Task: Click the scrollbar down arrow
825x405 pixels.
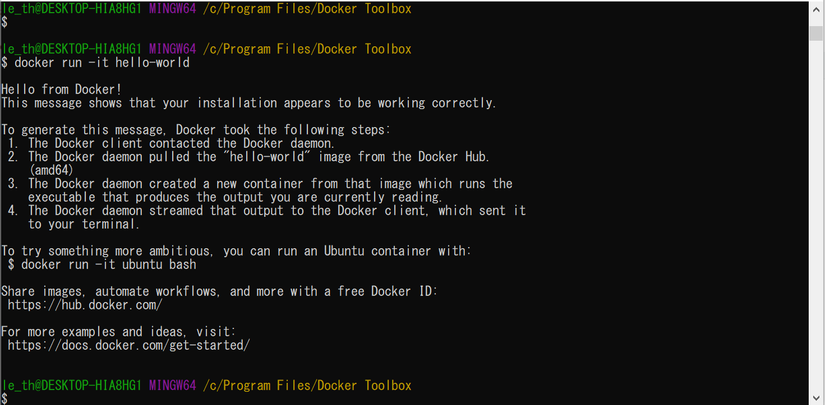Action: (816, 396)
